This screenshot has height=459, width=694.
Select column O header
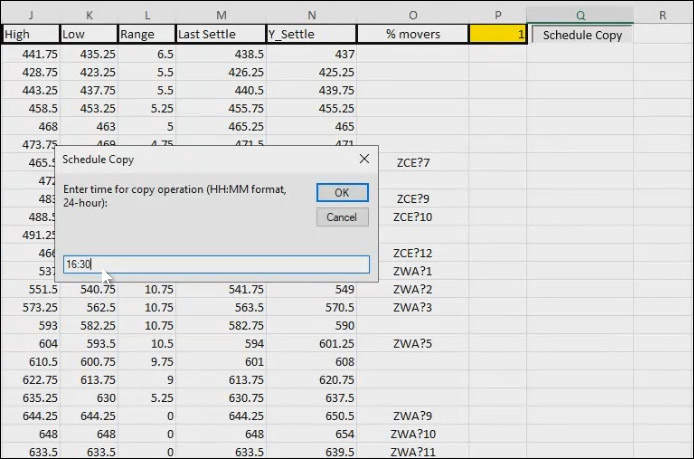point(413,15)
